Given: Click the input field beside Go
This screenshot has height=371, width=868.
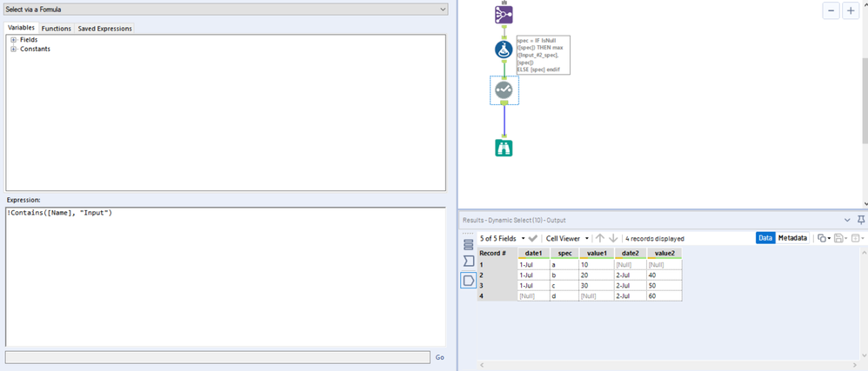Looking at the screenshot, I should click(217, 356).
